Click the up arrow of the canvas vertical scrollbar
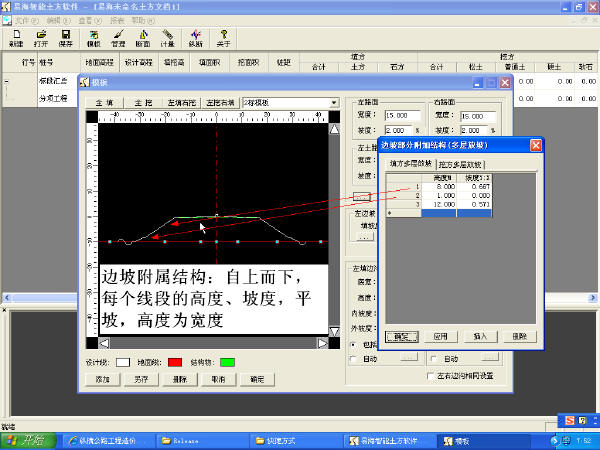The width and height of the screenshot is (600, 450). click(334, 129)
